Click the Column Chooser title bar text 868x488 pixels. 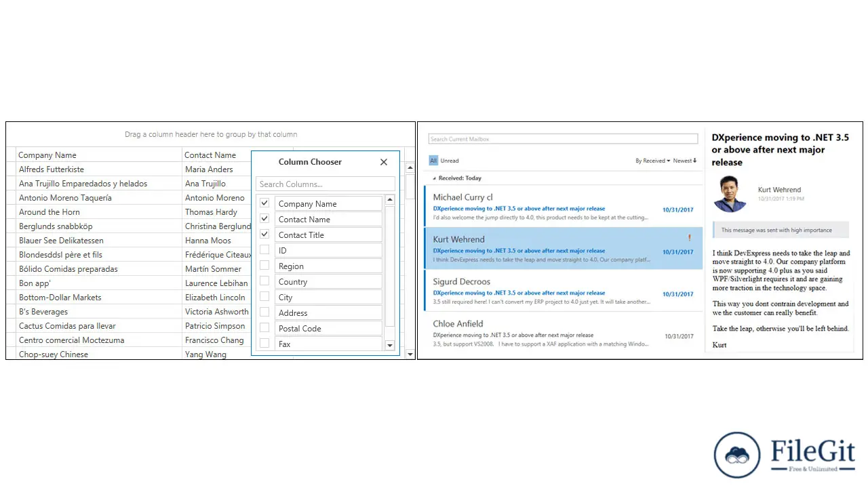point(310,162)
